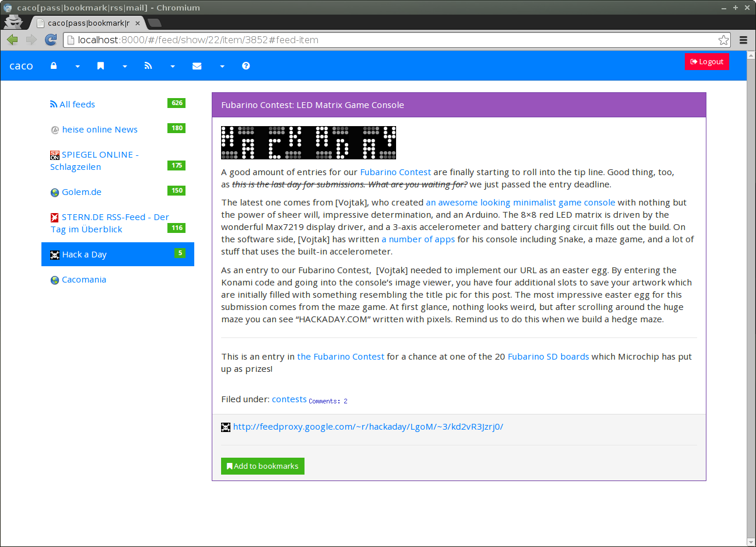Image resolution: width=756 pixels, height=547 pixels.
Task: Click the vertical scrollbar down arrow
Action: 751,542
